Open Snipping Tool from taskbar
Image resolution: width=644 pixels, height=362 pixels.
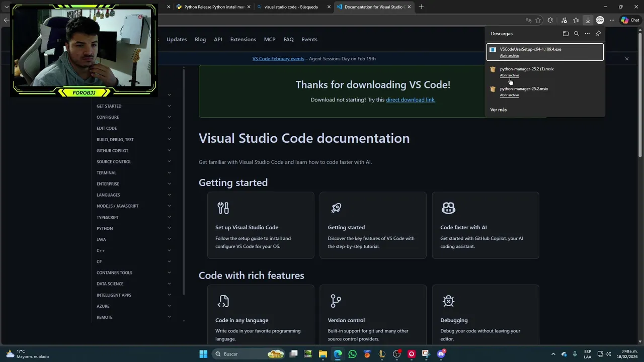pyautogui.click(x=426, y=354)
